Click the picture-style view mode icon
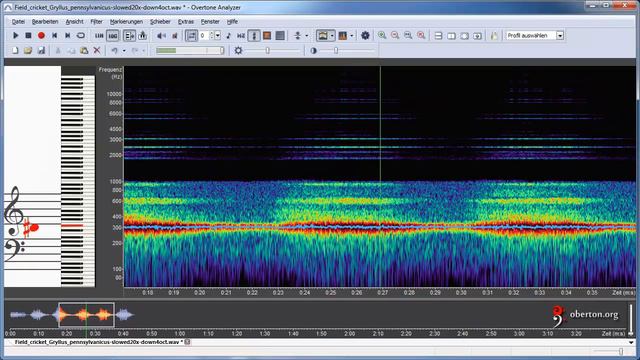The width and height of the screenshot is (640, 360). point(322,36)
